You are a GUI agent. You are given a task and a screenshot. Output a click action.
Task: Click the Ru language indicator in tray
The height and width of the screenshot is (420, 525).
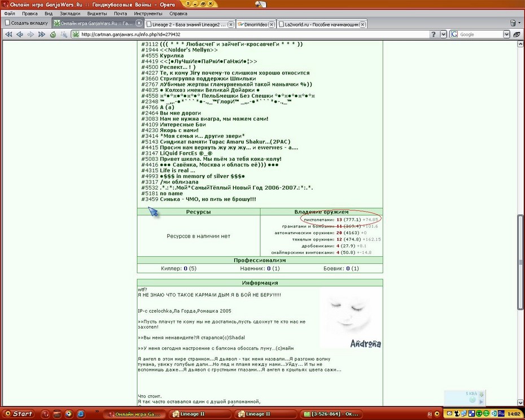point(501,414)
